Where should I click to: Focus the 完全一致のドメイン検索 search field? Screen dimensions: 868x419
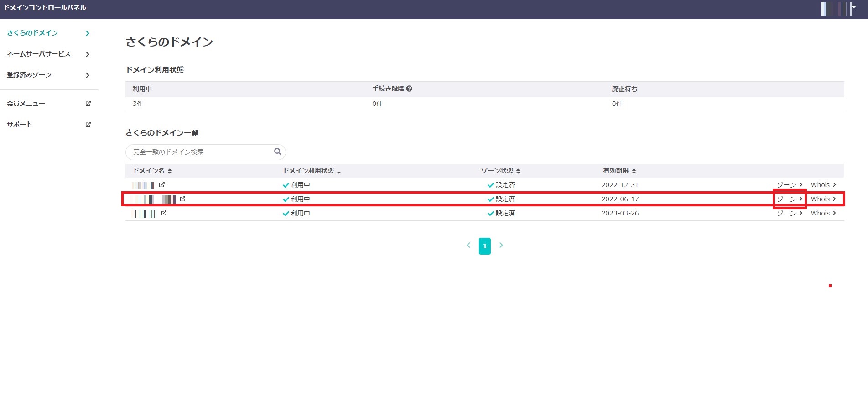click(x=205, y=152)
